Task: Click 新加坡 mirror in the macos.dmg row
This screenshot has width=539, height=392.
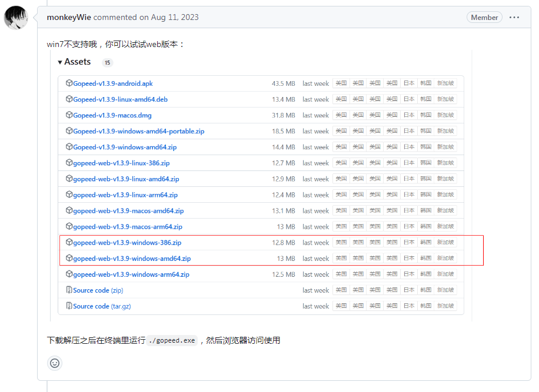Action: [x=445, y=115]
